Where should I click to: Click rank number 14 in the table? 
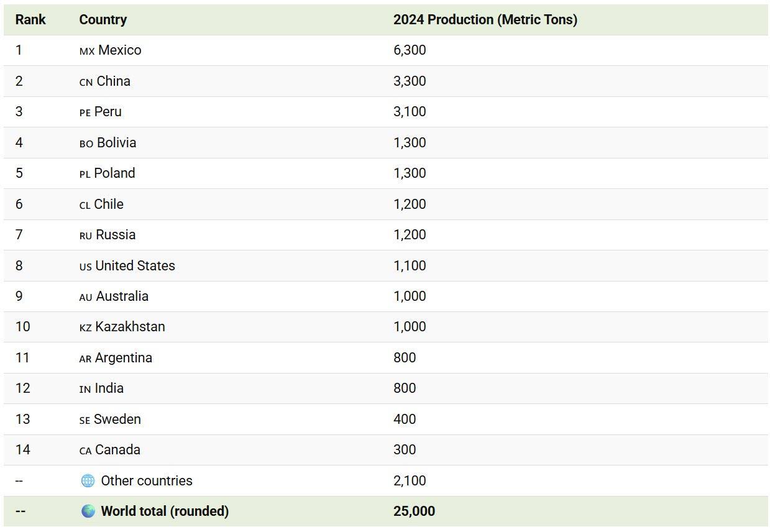(x=22, y=449)
